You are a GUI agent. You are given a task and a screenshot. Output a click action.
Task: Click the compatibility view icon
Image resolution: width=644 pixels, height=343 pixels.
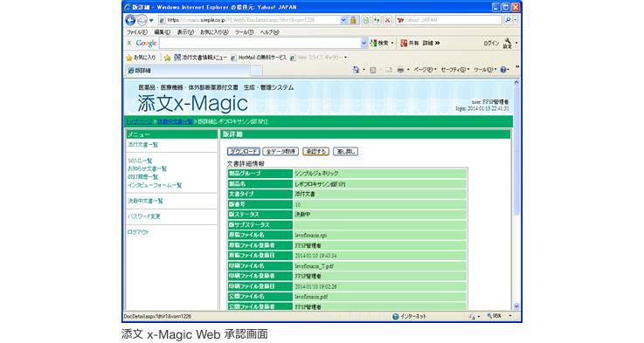pyautogui.click(x=365, y=20)
